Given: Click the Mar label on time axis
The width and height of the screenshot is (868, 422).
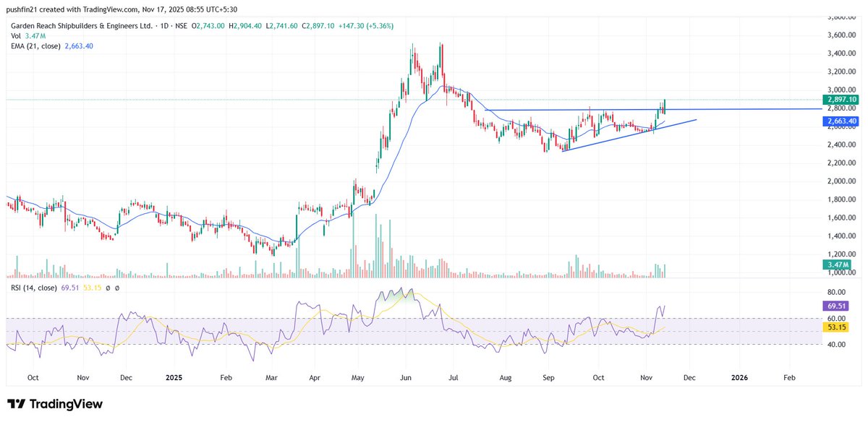Looking at the screenshot, I should click(271, 377).
